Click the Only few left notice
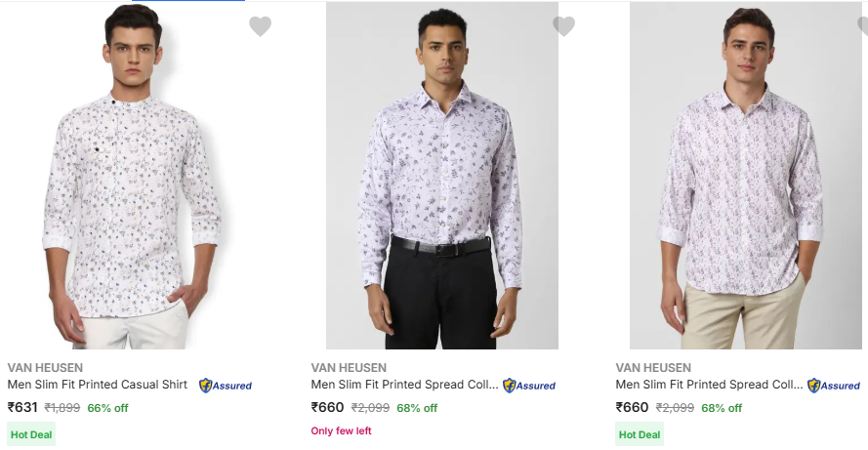The image size is (868, 450). click(341, 431)
